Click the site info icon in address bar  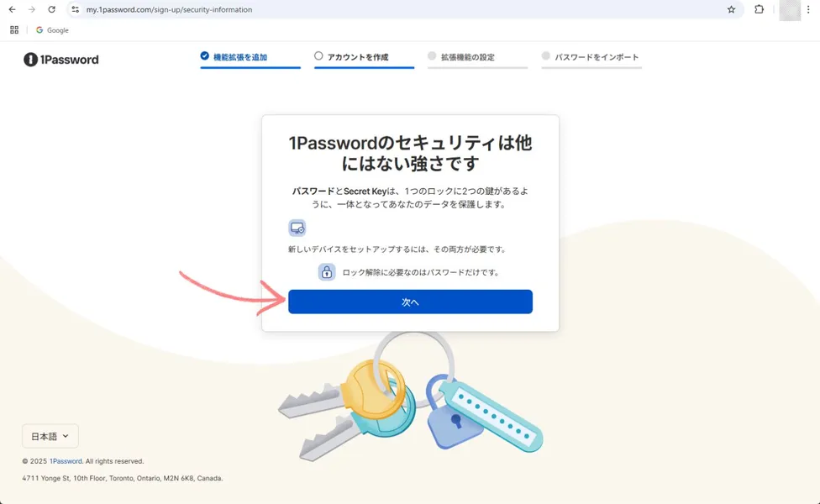coord(76,9)
